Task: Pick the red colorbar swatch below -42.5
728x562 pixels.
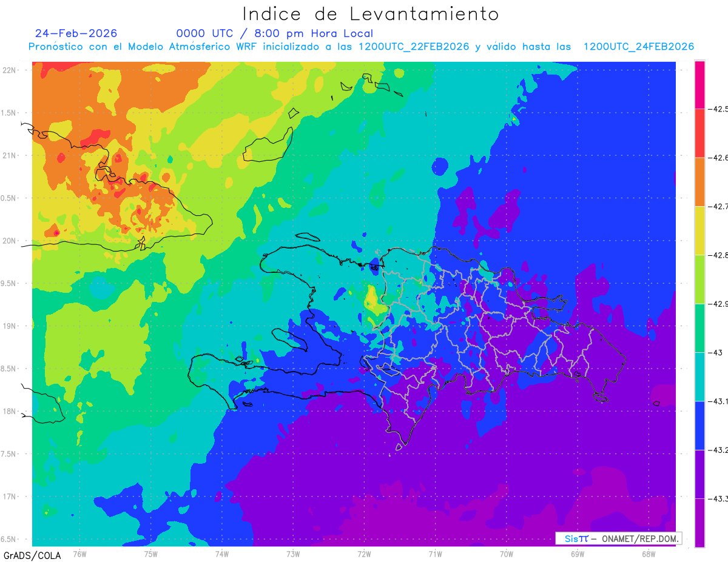Action: coord(699,133)
